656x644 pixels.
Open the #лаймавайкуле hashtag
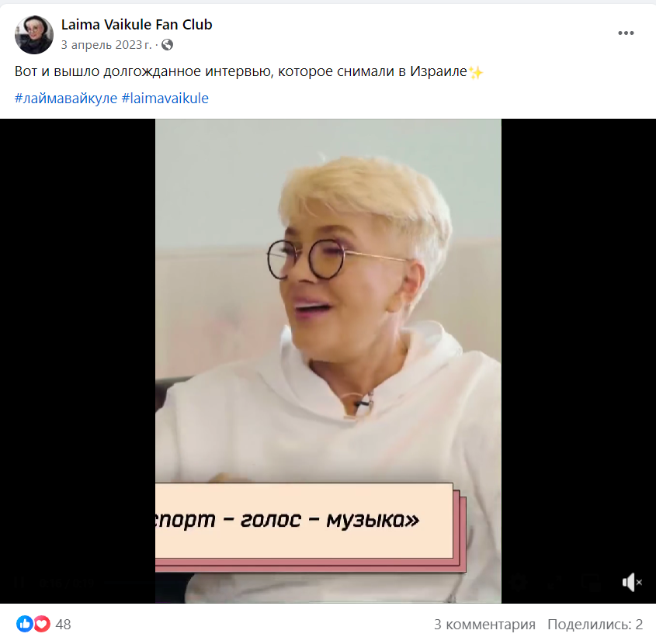(x=66, y=99)
